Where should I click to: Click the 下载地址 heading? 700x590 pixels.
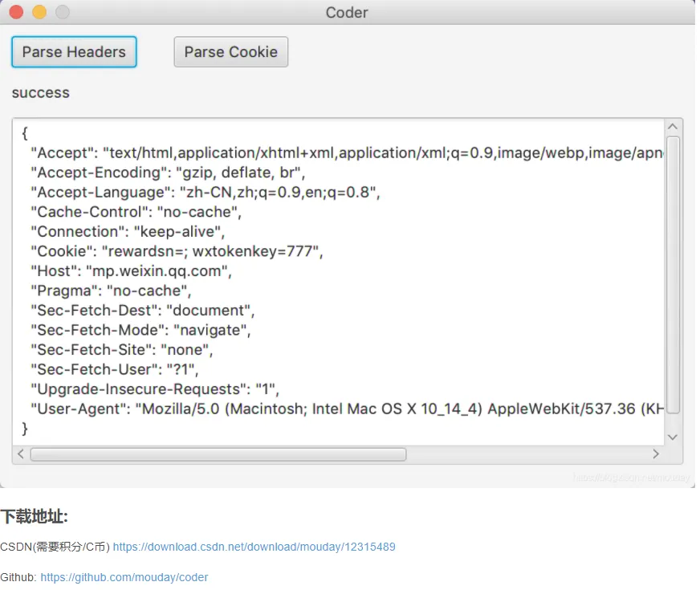(x=35, y=516)
